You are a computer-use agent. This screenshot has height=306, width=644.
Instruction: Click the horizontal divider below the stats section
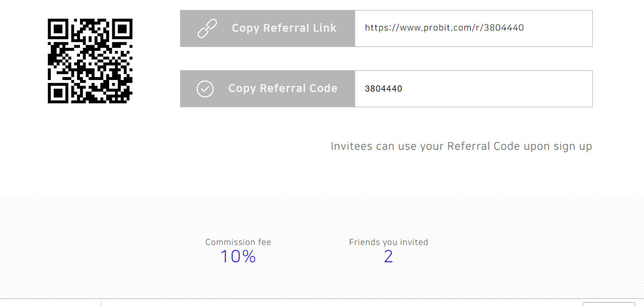[322, 298]
